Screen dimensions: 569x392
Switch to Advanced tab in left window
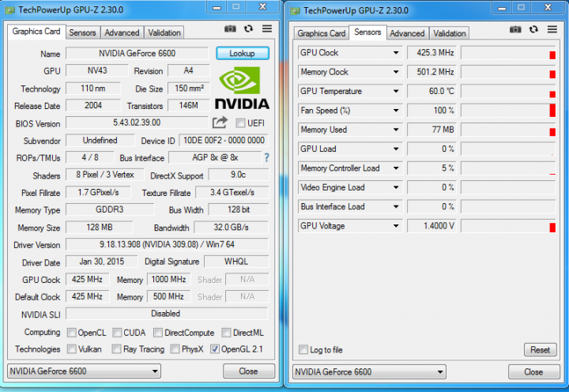122,32
